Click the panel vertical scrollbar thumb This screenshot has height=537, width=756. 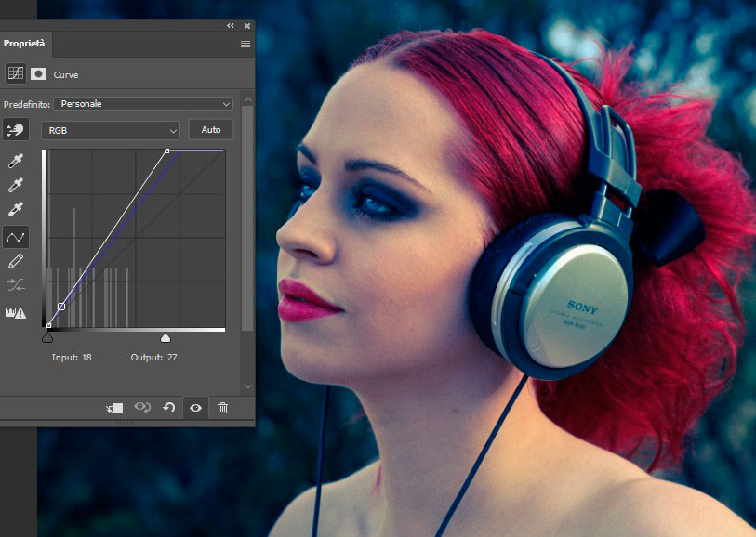tap(247, 218)
